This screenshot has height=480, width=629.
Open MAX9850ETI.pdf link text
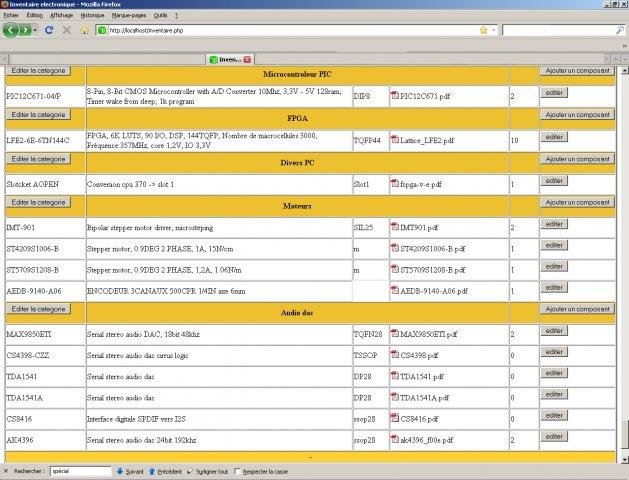tap(428, 334)
